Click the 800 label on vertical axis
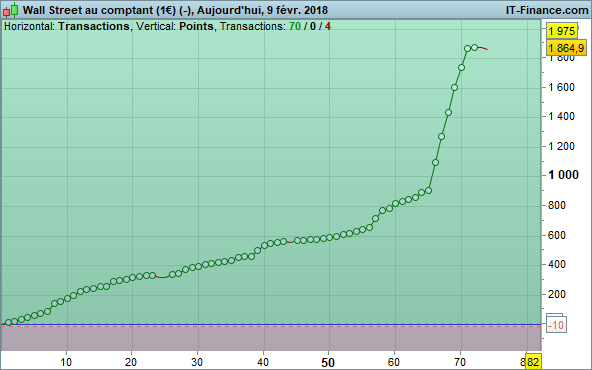592x370 pixels. pos(557,205)
